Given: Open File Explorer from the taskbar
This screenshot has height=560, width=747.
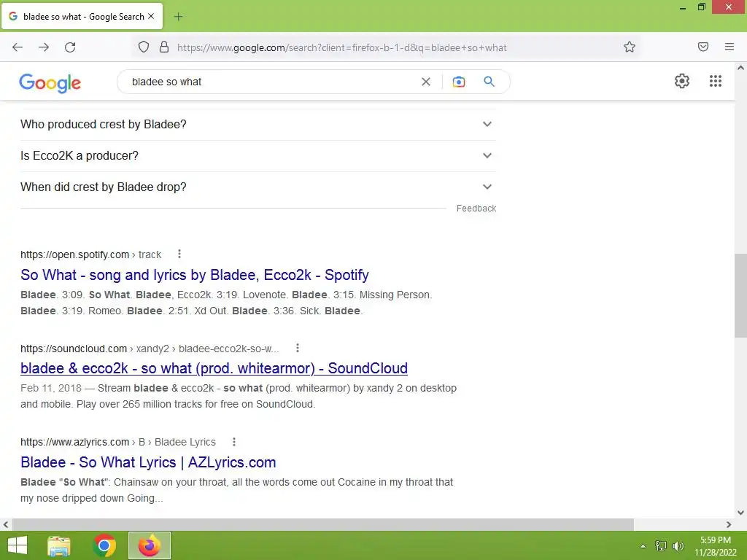Looking at the screenshot, I should coord(59,545).
